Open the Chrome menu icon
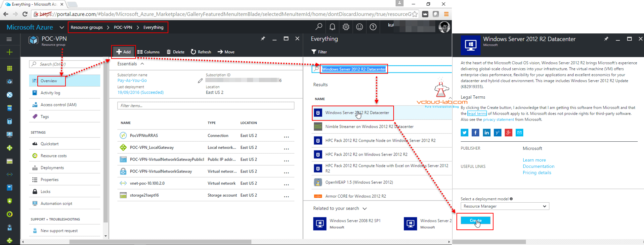 pos(446,14)
